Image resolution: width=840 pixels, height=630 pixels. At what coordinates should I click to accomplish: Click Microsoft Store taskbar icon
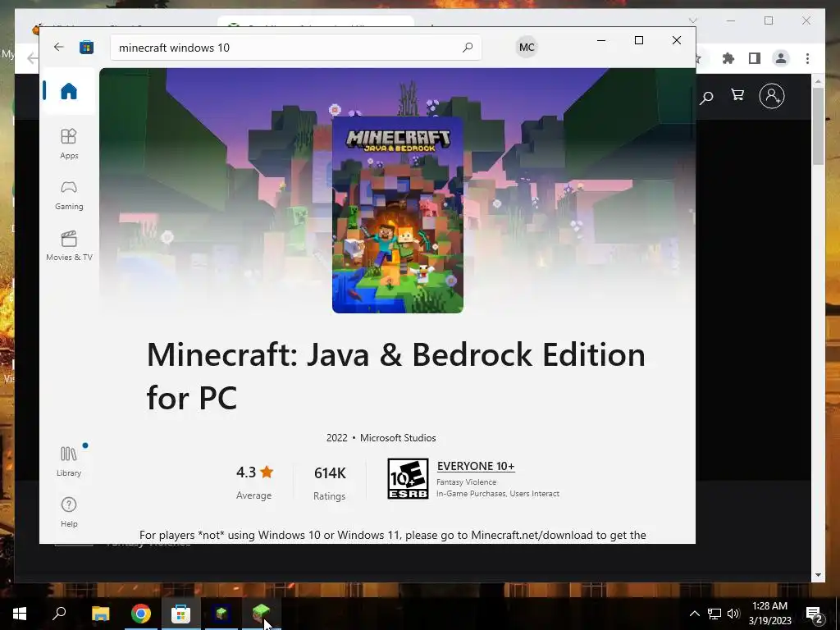click(x=180, y=614)
